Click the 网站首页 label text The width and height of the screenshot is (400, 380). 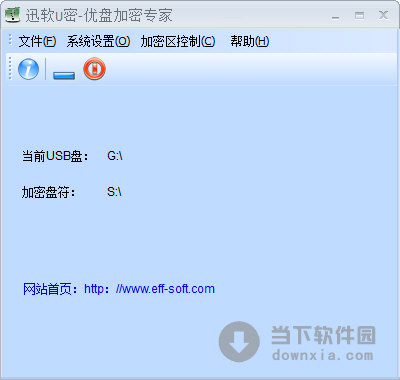47,289
